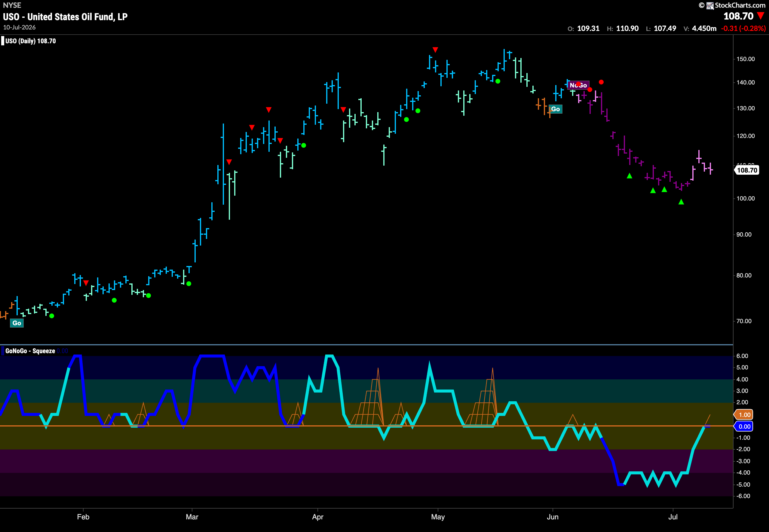The image size is (769, 532).
Task: Click the 'NoGo' trend label in June
Action: [578, 85]
